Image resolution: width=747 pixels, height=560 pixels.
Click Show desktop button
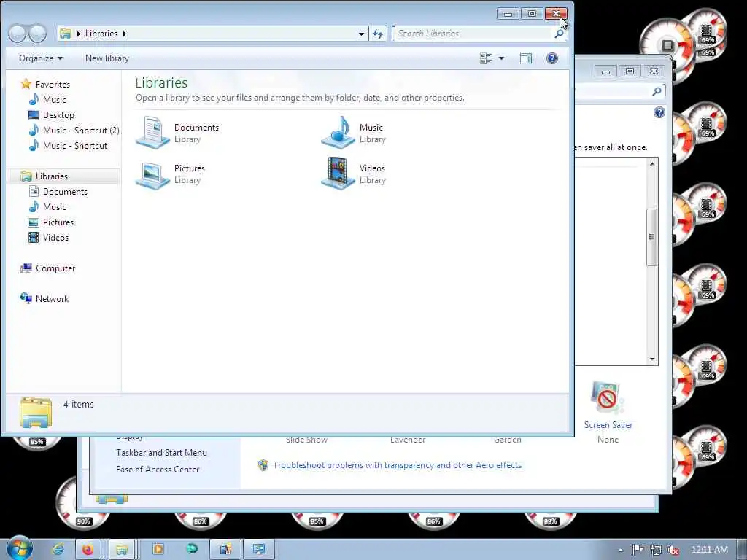[742, 550]
